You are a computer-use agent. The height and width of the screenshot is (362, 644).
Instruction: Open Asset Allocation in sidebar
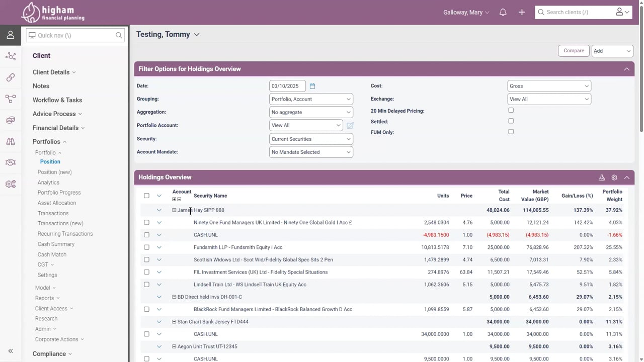click(57, 203)
